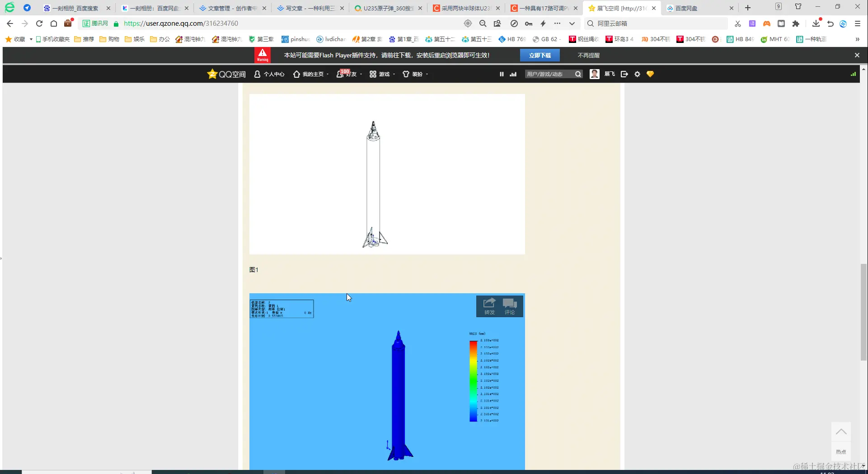Click the key password manager icon
The width and height of the screenshot is (868, 474).
click(x=529, y=23)
